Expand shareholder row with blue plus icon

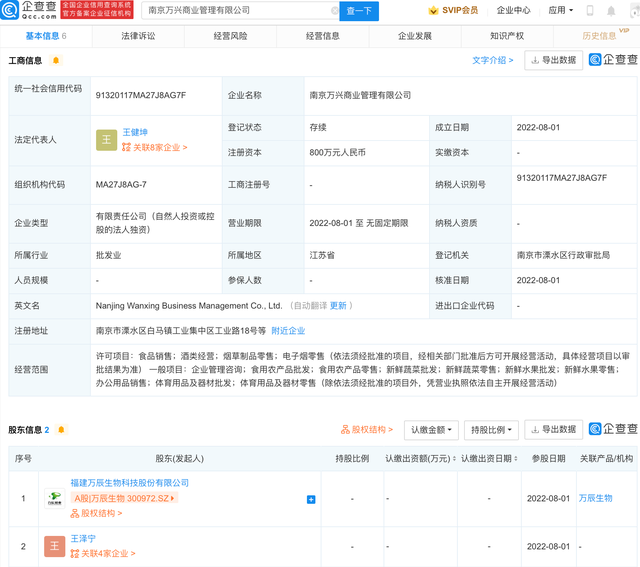(x=311, y=499)
